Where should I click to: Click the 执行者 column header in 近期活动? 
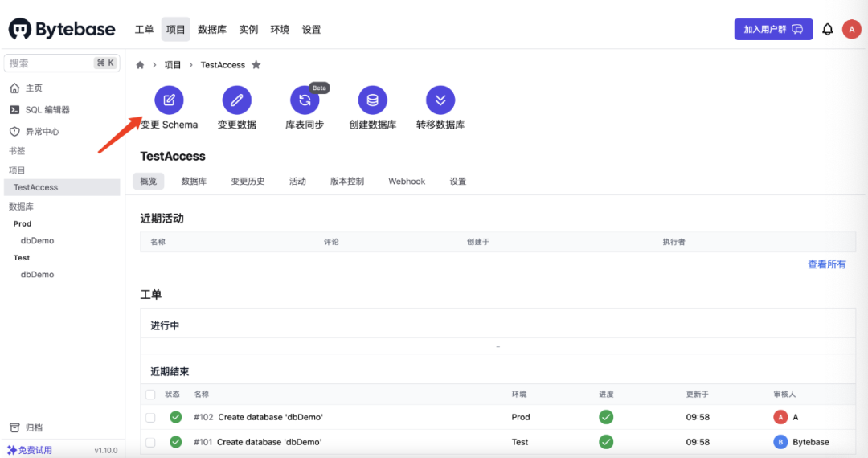point(674,242)
